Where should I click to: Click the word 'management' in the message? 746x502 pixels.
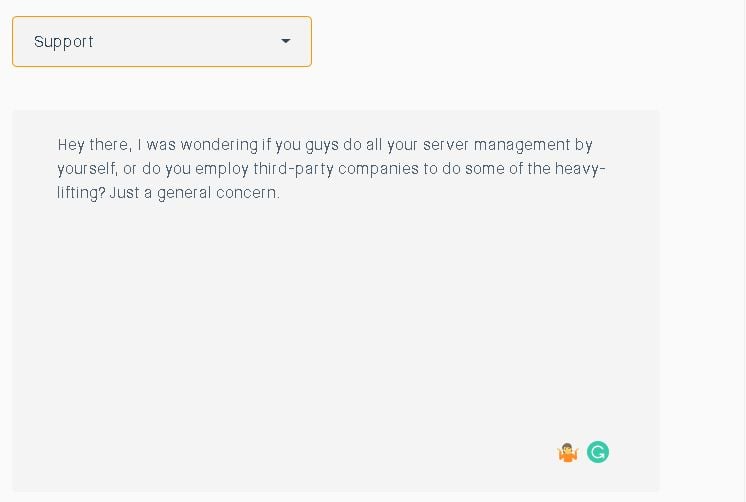(522, 145)
